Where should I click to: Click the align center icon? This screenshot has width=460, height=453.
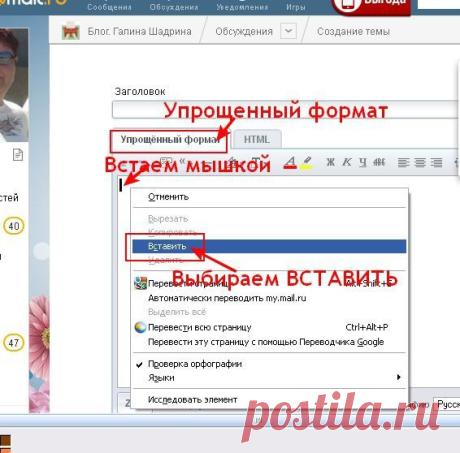pos(420,163)
